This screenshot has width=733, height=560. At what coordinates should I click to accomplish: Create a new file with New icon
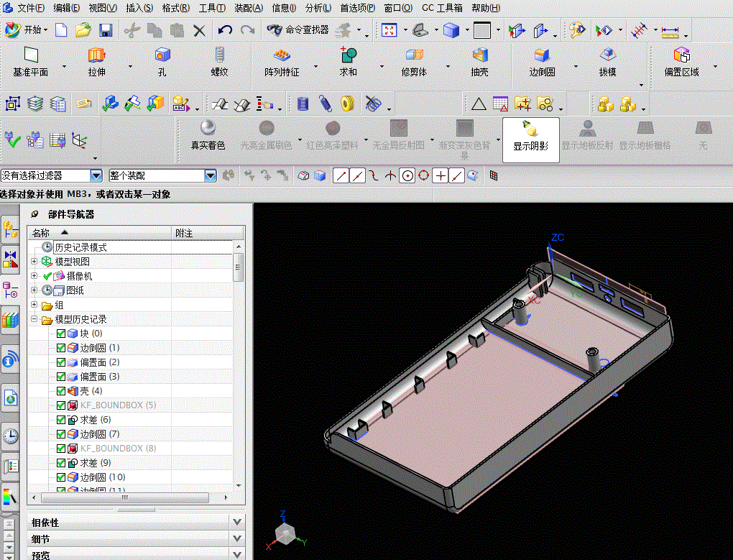[x=61, y=30]
